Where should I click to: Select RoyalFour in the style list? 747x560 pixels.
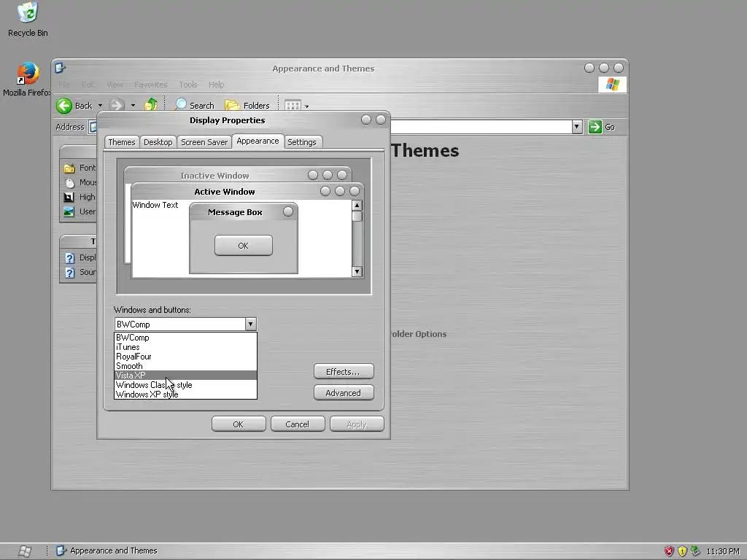(186, 357)
